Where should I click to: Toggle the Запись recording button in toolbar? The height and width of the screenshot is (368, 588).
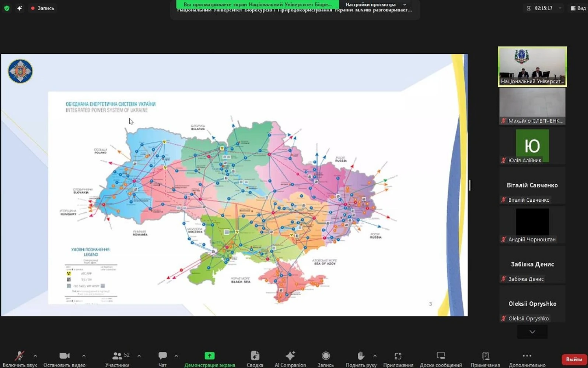[325, 356]
